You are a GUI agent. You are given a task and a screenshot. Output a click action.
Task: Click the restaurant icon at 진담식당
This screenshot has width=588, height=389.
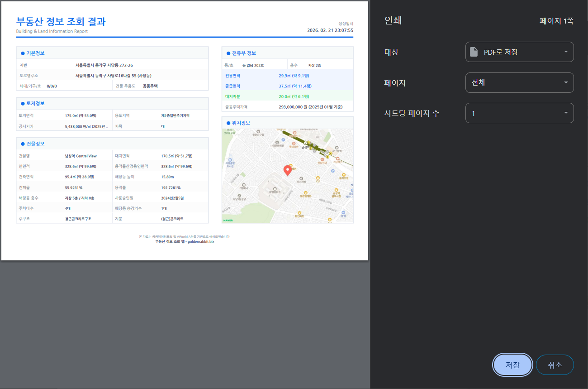point(322,159)
